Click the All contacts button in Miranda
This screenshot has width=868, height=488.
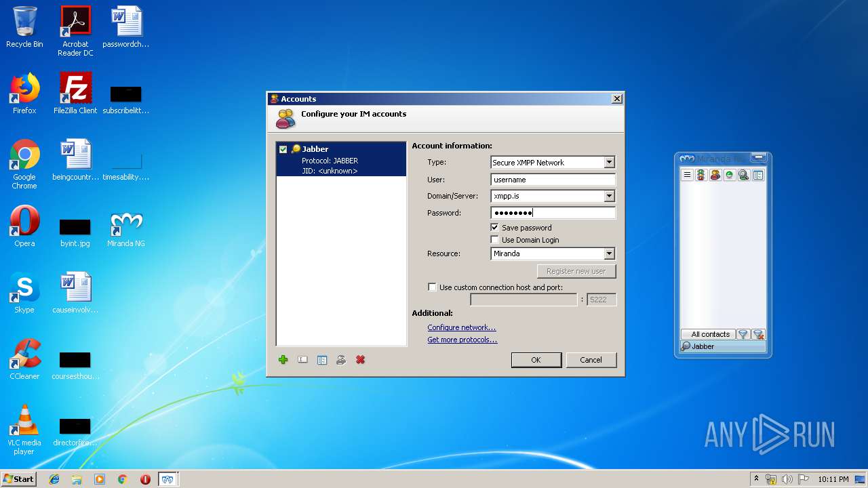tap(708, 334)
